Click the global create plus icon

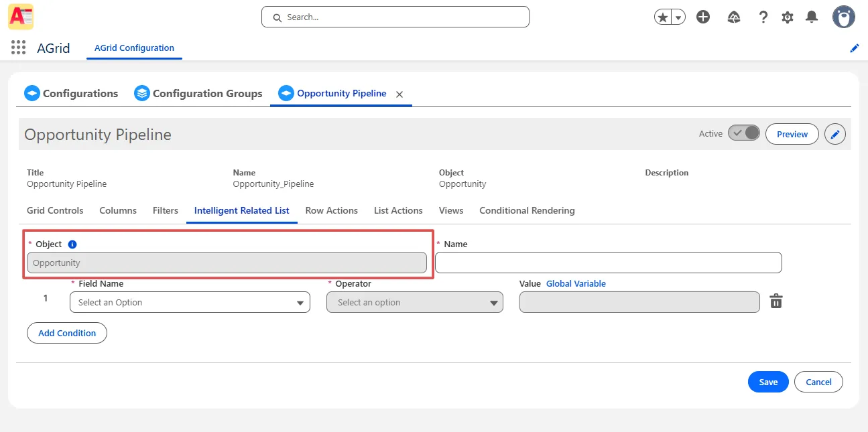(x=703, y=17)
